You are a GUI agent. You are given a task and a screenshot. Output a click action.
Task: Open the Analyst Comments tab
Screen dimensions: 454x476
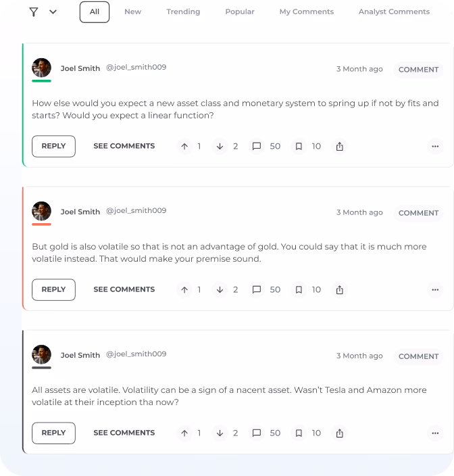(394, 11)
